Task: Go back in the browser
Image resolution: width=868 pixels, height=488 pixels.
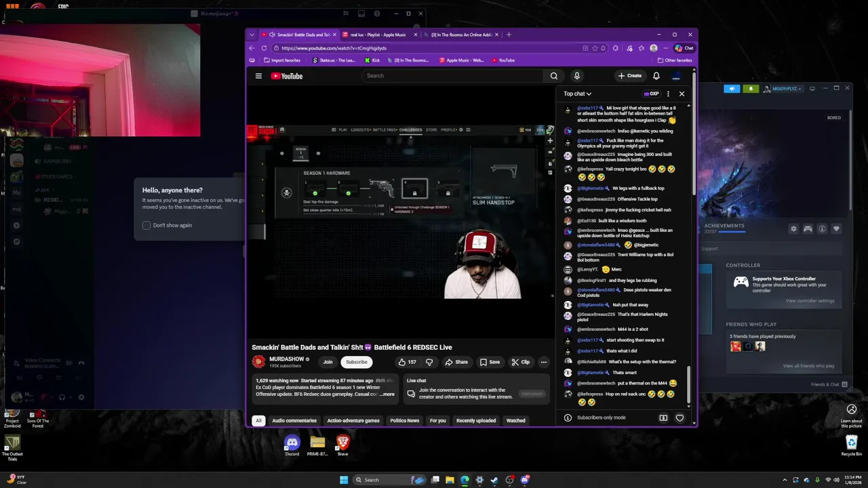Action: click(252, 48)
